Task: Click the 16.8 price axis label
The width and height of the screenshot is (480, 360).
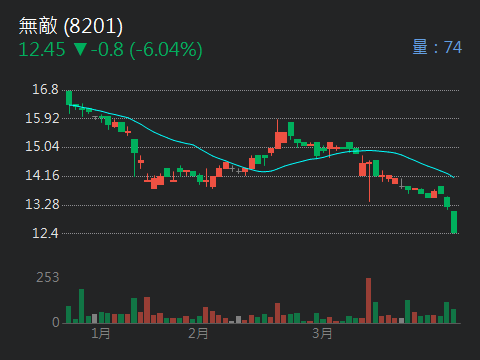Action: 45,89
